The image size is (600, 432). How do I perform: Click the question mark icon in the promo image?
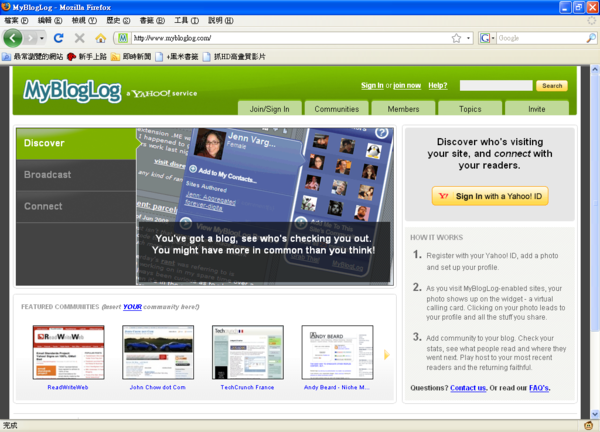click(x=382, y=132)
